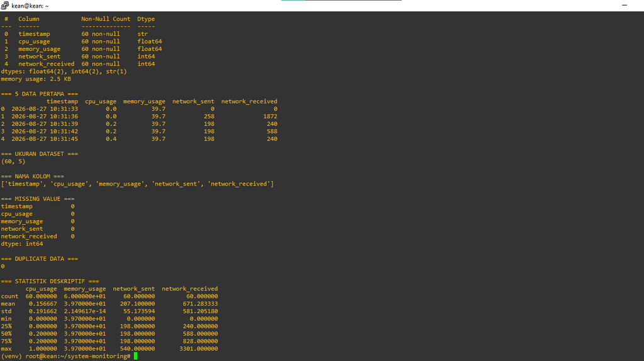Select cpu_usage value '0.4' in data row 4

pos(111,139)
